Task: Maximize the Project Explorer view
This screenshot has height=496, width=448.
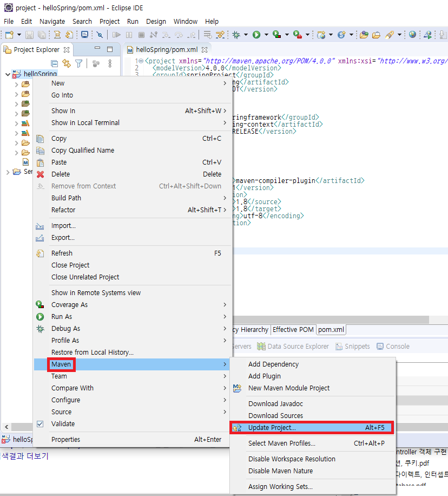Action: [110, 49]
